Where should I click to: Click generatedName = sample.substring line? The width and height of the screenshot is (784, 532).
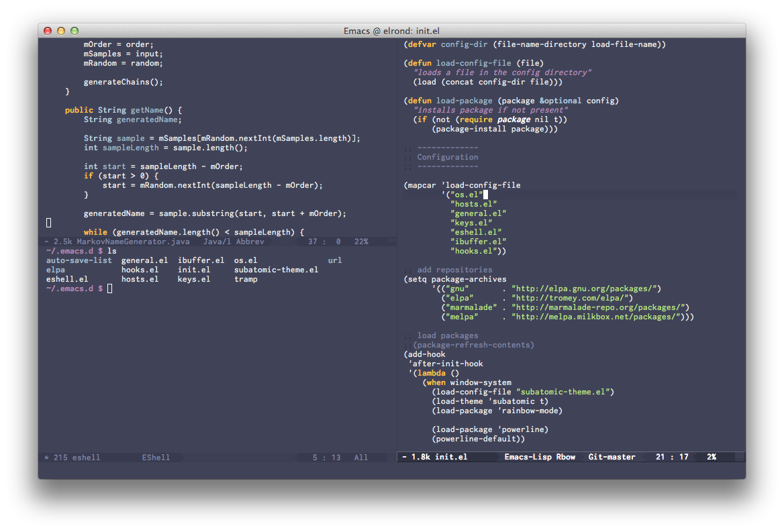215,213
